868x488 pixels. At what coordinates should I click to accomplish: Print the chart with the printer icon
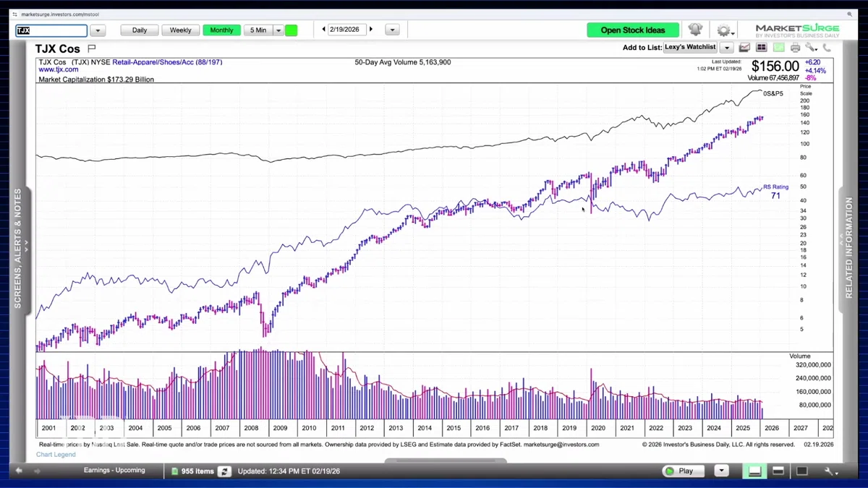point(796,48)
